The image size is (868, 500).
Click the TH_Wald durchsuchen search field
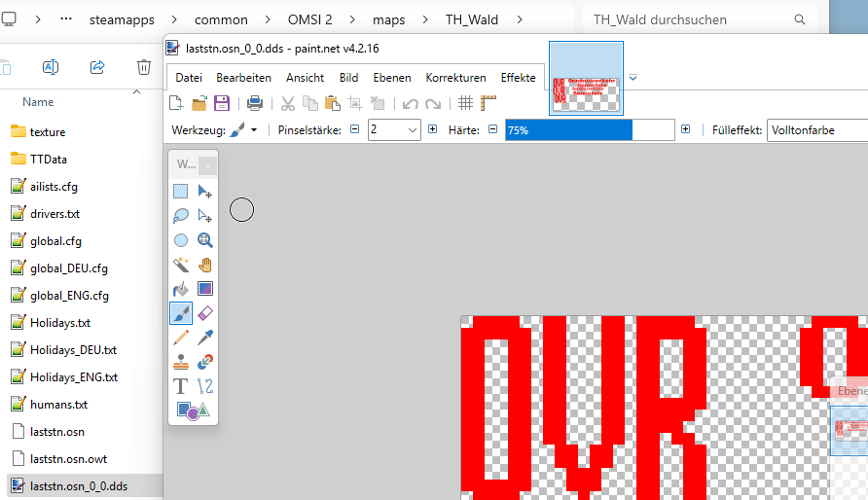coord(691,19)
